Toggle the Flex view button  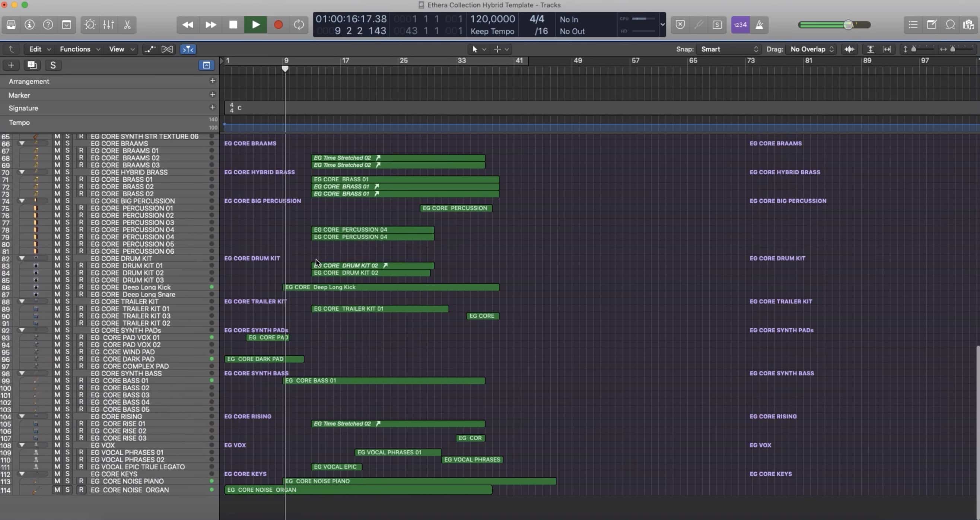coord(167,49)
